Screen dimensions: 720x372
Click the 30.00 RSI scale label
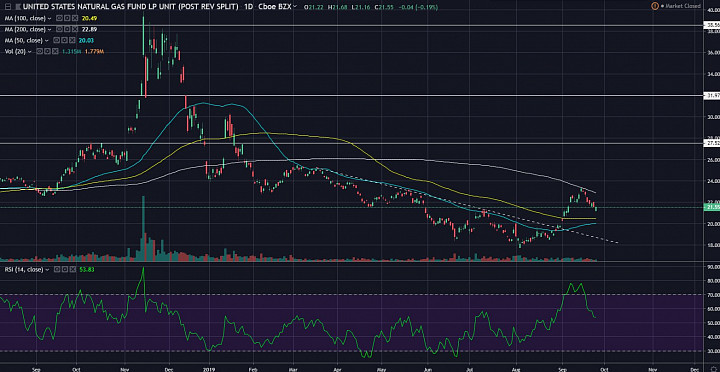click(714, 351)
